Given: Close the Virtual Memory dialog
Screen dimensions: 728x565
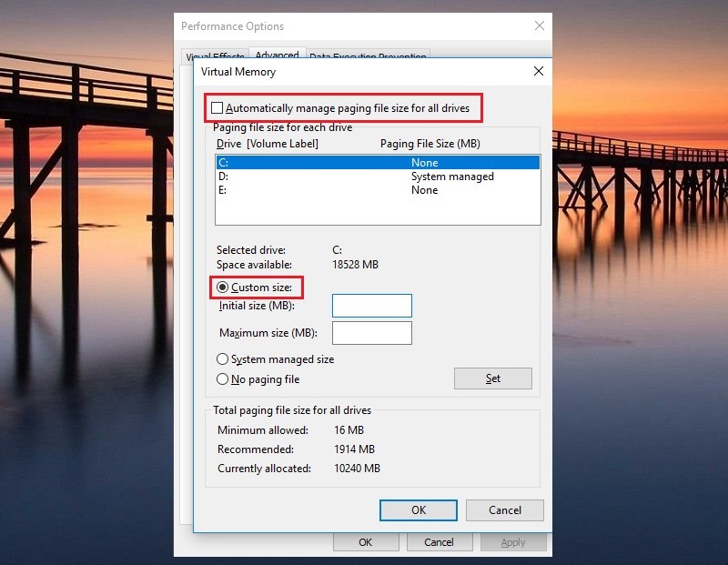Looking at the screenshot, I should [x=538, y=71].
